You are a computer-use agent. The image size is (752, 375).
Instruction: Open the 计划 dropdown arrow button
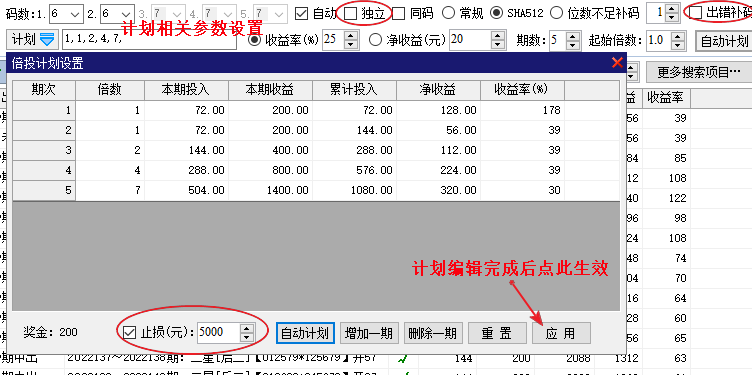[x=47, y=40]
